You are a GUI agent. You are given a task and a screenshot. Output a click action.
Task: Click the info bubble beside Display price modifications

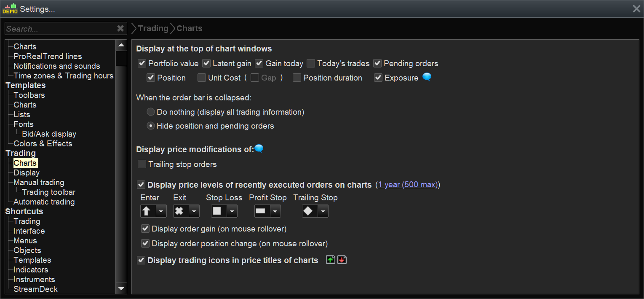[x=259, y=149]
